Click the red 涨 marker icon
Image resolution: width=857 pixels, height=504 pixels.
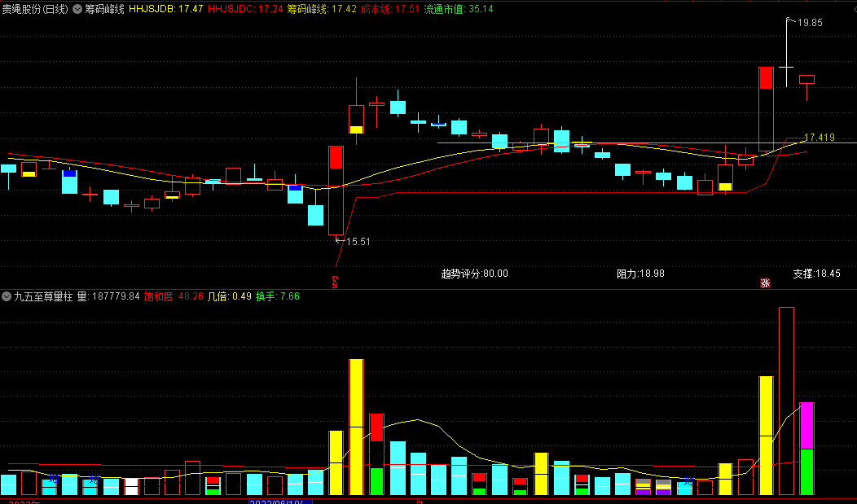tap(765, 283)
